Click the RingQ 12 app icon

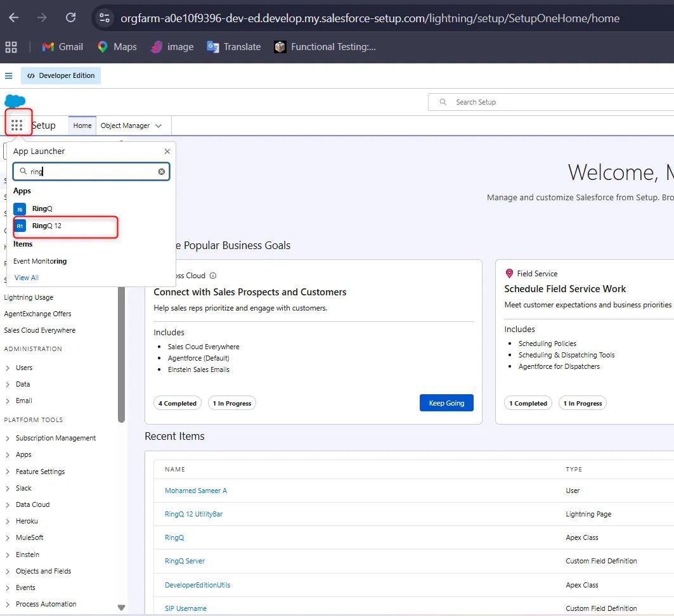[x=20, y=226]
